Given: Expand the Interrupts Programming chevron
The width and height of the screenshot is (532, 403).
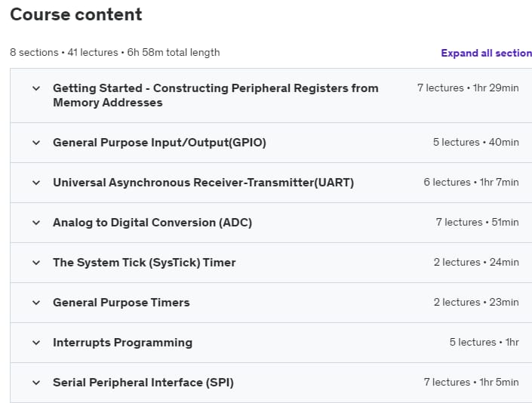Looking at the screenshot, I should click(36, 343).
